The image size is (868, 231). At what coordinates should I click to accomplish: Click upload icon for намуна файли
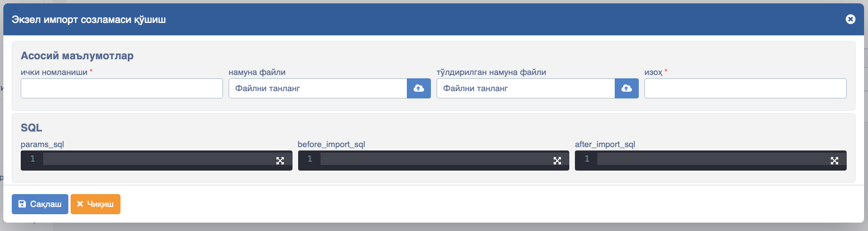[419, 88]
